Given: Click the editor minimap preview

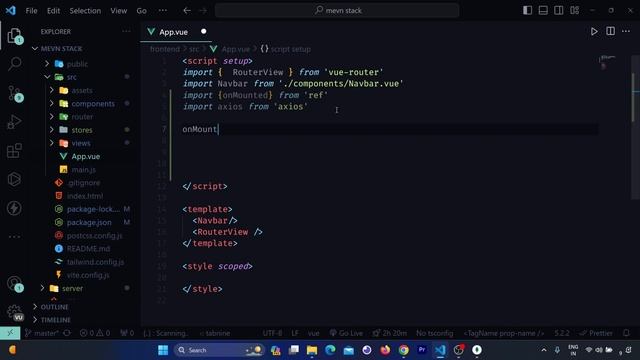Looking at the screenshot, I should point(607,61).
